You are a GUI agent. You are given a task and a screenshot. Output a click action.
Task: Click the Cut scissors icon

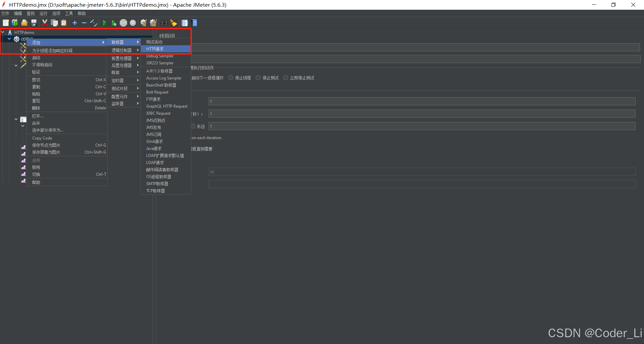click(45, 23)
